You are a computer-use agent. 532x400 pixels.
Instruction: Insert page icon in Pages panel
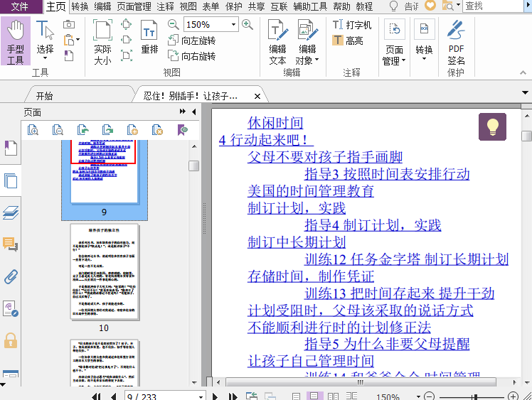(132, 130)
